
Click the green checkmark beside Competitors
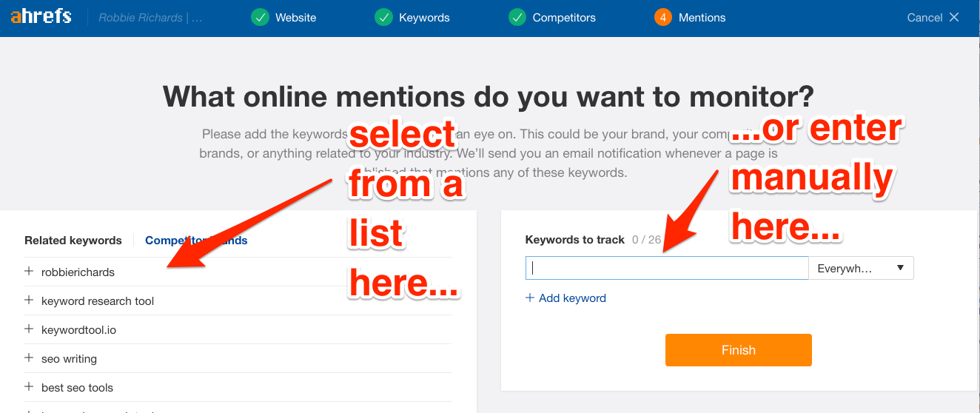517,17
